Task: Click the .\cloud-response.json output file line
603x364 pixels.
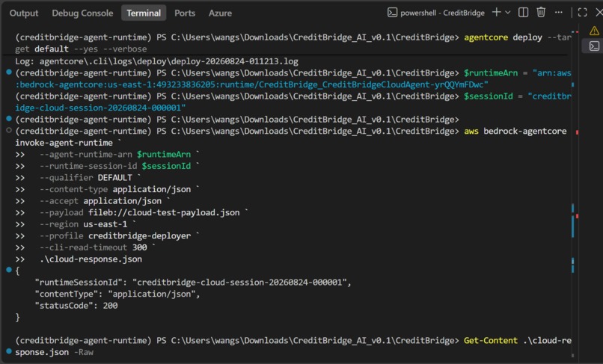Action: point(91,259)
